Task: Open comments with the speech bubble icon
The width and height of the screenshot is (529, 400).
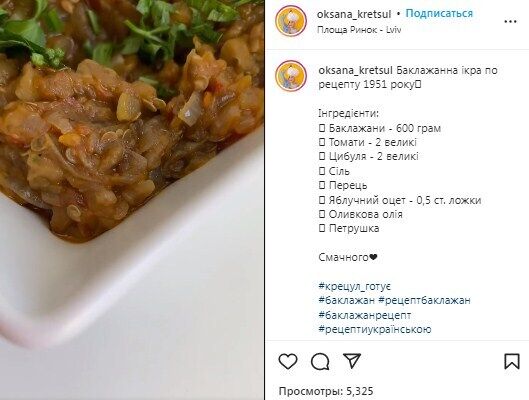Action: click(x=320, y=362)
